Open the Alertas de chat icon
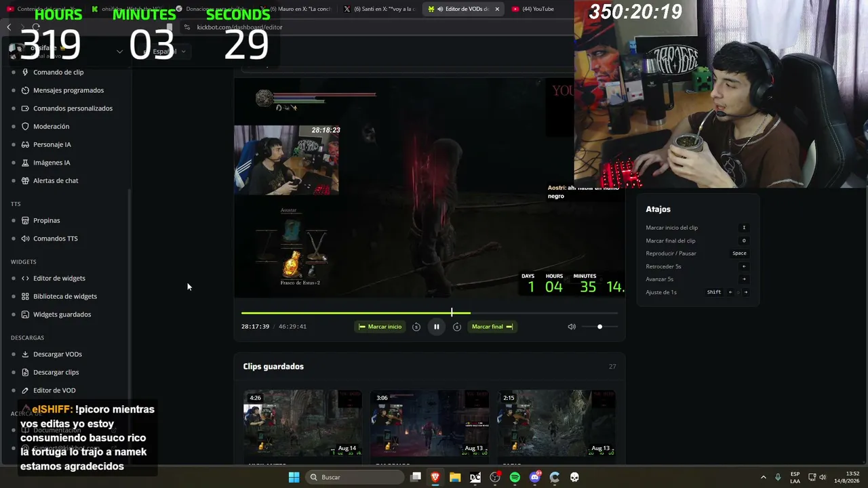The height and width of the screenshot is (488, 868). (25, 180)
